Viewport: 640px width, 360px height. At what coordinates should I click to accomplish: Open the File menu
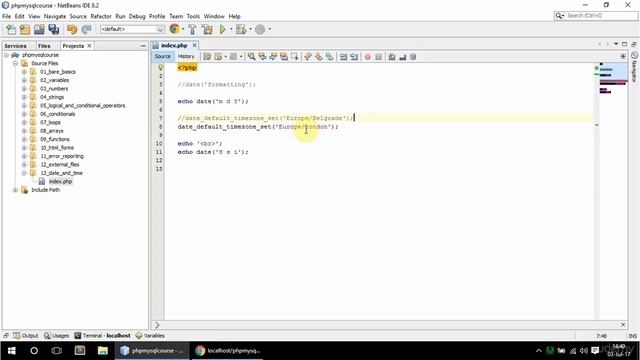7,16
